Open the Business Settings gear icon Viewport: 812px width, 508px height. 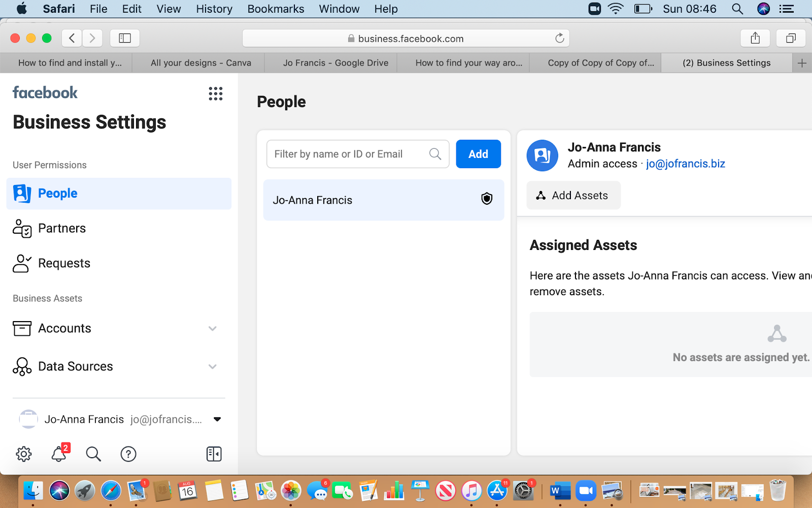pyautogui.click(x=24, y=454)
